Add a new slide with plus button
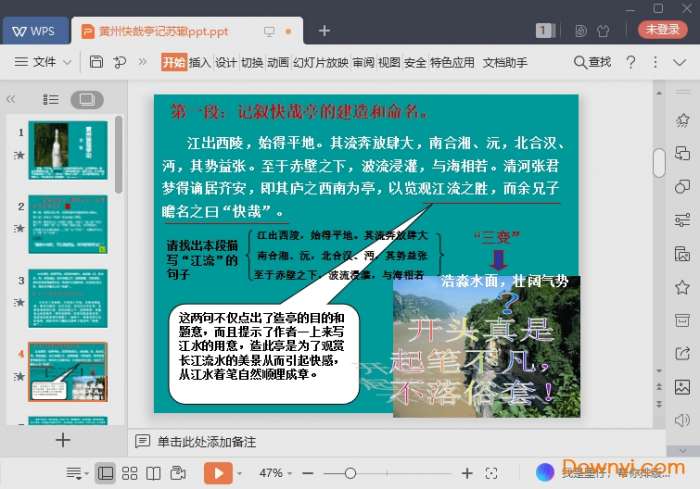The width and height of the screenshot is (700, 489). (63, 440)
